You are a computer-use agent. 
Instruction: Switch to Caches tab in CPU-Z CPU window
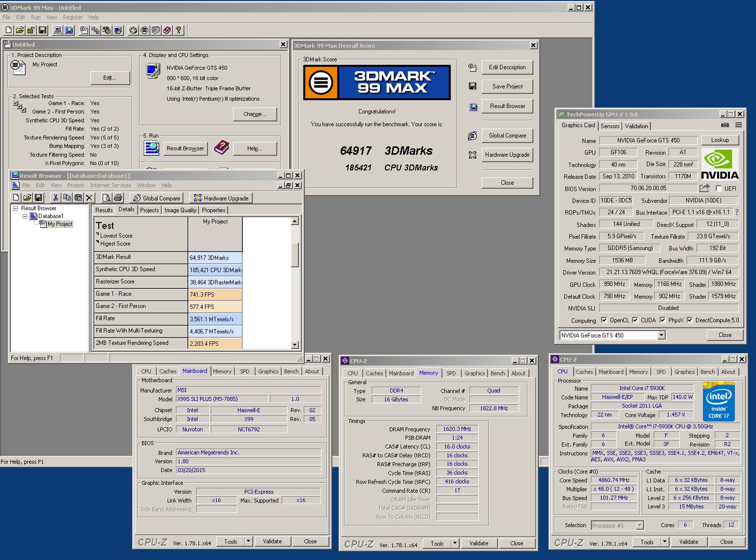pos(584,372)
